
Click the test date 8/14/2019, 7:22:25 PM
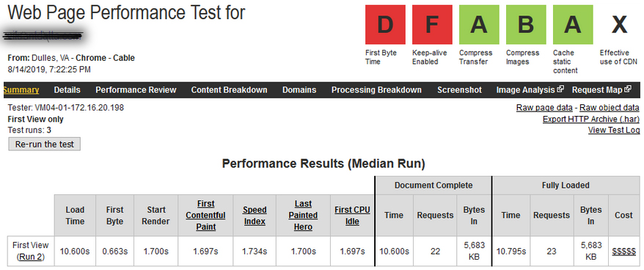tap(49, 70)
